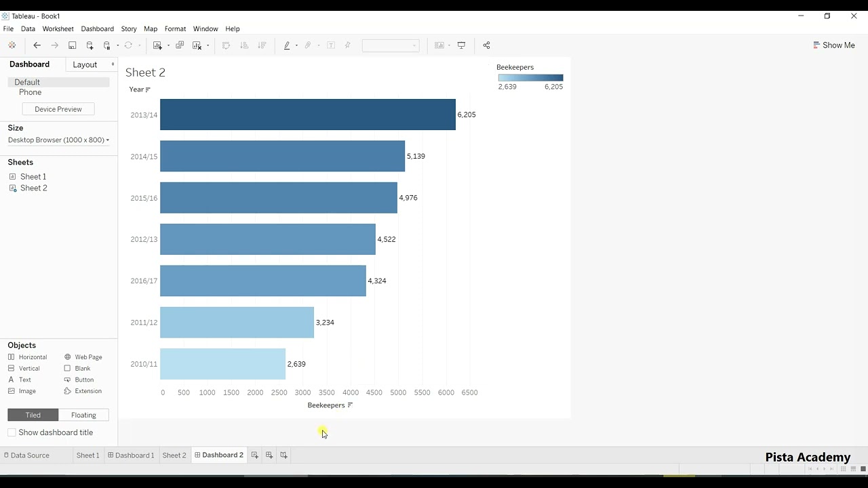
Task: Select the Horizontal container object
Action: [27, 357]
